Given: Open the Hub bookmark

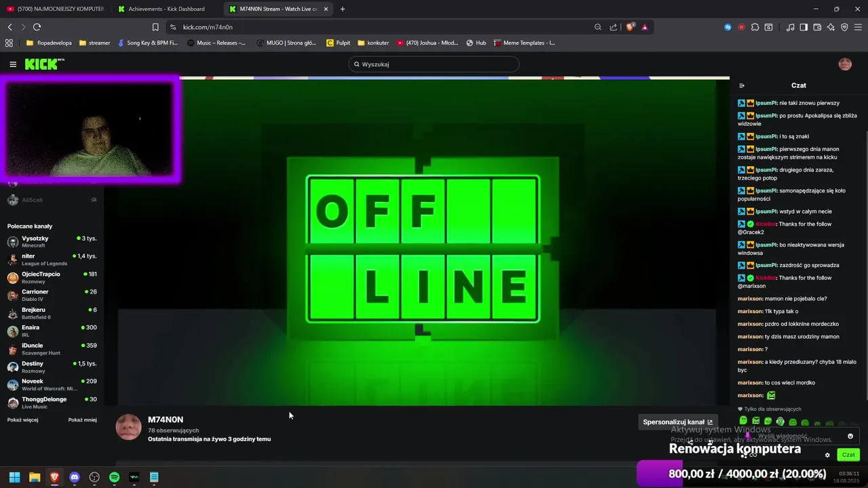Looking at the screenshot, I should (476, 43).
